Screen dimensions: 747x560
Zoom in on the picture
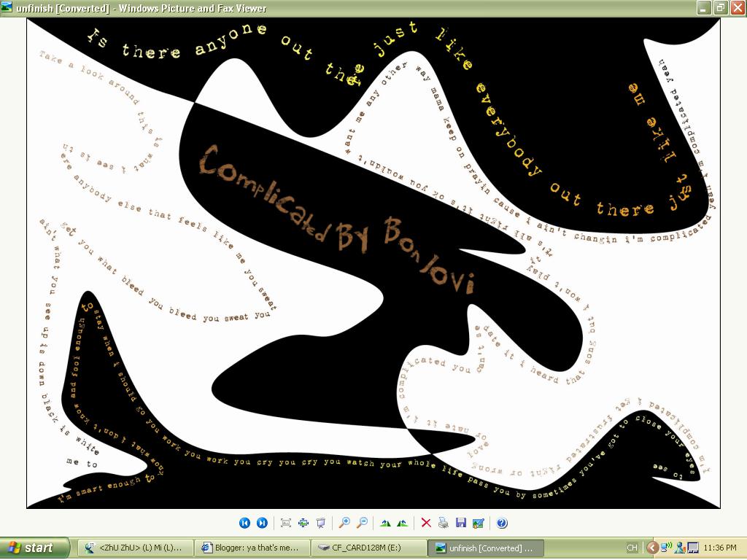(344, 523)
